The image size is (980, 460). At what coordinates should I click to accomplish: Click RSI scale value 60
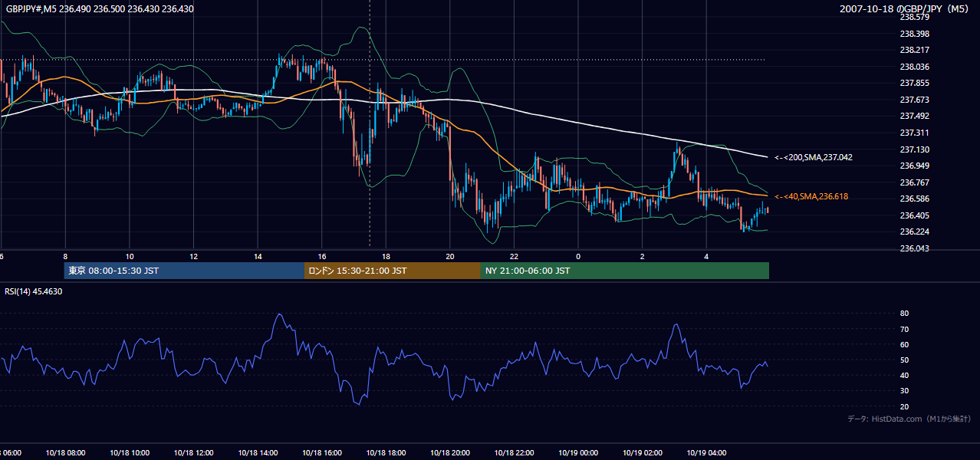[x=904, y=344]
